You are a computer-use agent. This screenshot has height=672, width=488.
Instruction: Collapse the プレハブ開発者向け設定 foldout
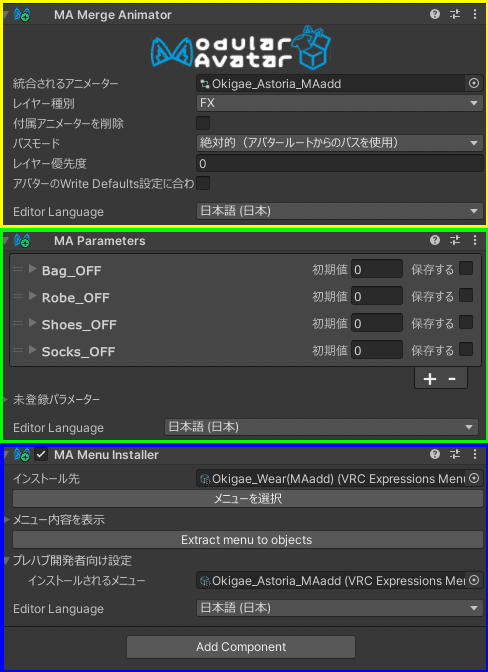tap(6, 561)
